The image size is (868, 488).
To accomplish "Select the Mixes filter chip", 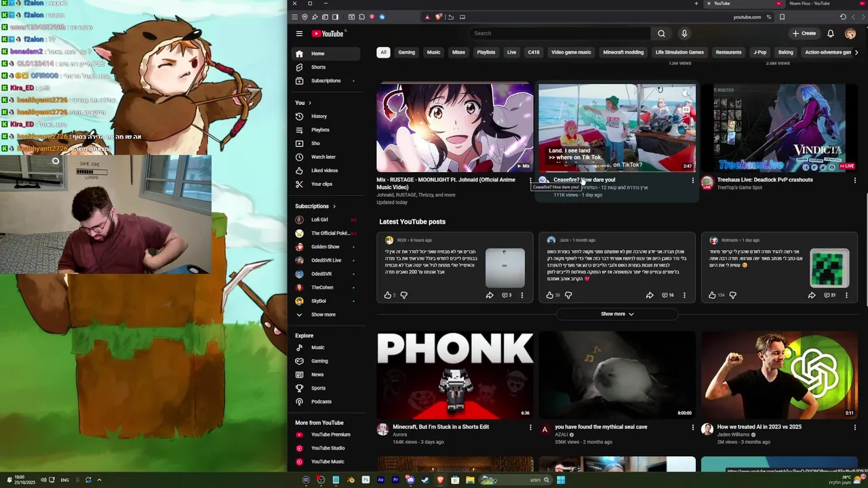I will pos(458,52).
